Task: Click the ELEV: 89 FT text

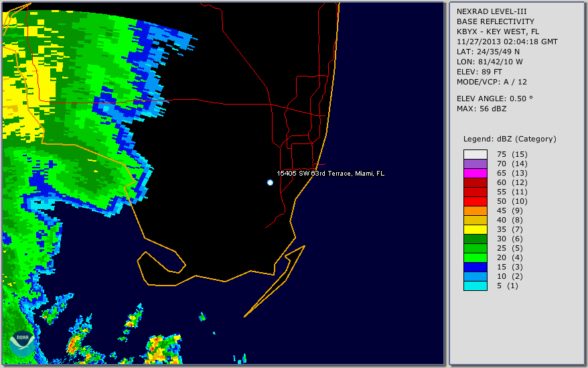Action: click(480, 72)
